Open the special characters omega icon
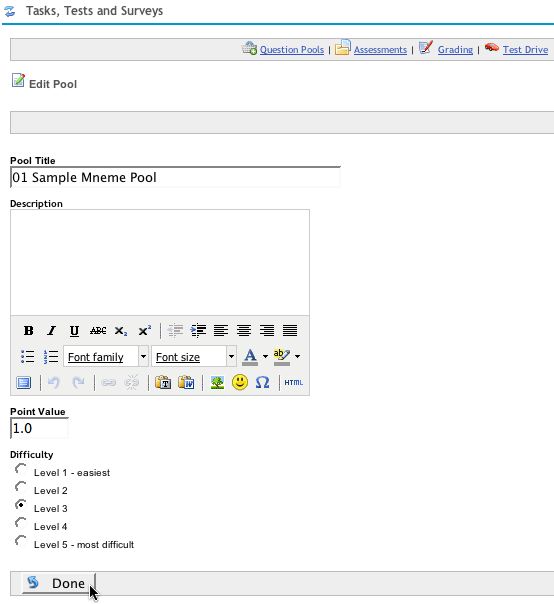Viewport: 554px width, 604px height. click(262, 383)
